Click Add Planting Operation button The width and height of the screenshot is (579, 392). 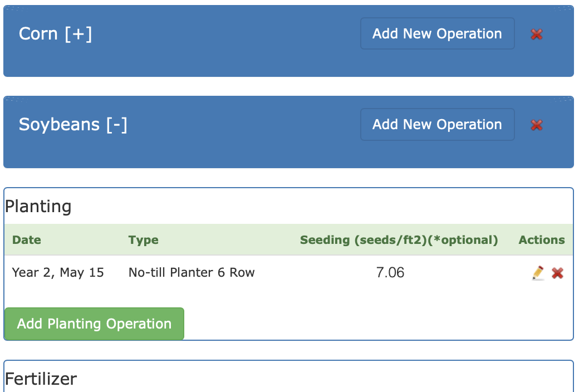[x=94, y=324]
